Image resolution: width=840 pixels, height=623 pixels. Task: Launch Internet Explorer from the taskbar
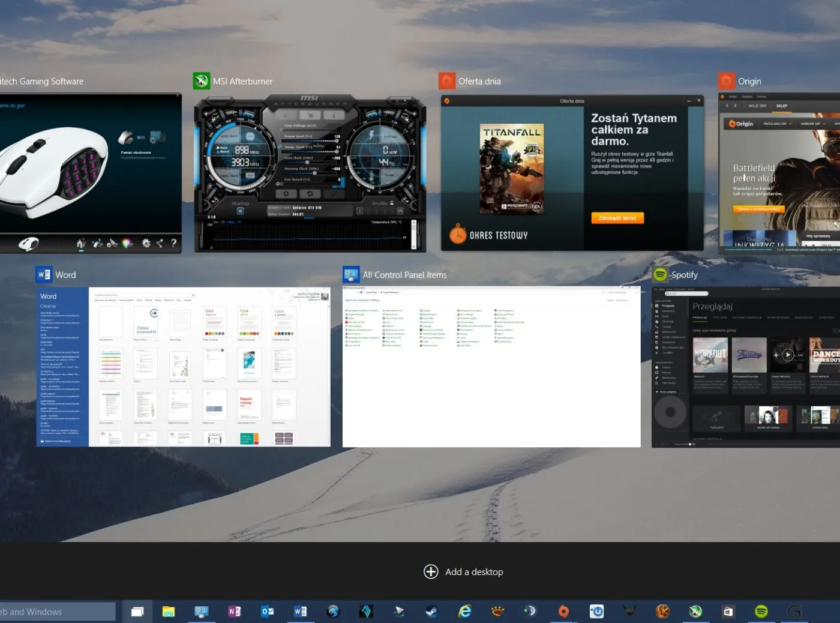click(465, 612)
